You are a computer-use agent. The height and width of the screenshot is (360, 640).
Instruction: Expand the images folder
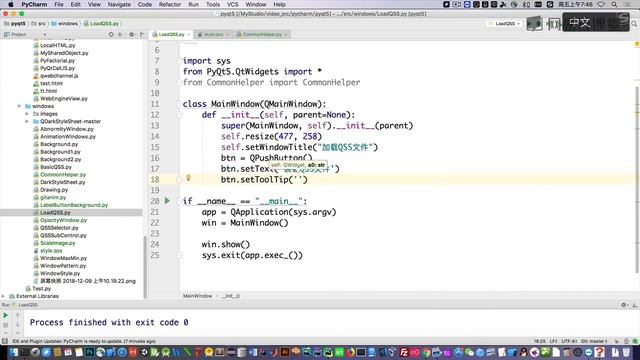click(x=27, y=114)
